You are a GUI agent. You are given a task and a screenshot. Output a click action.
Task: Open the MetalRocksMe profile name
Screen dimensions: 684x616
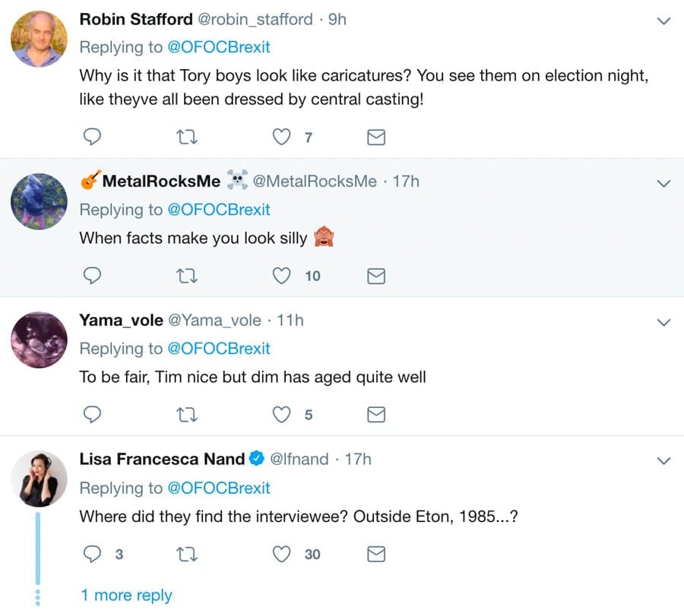[161, 181]
